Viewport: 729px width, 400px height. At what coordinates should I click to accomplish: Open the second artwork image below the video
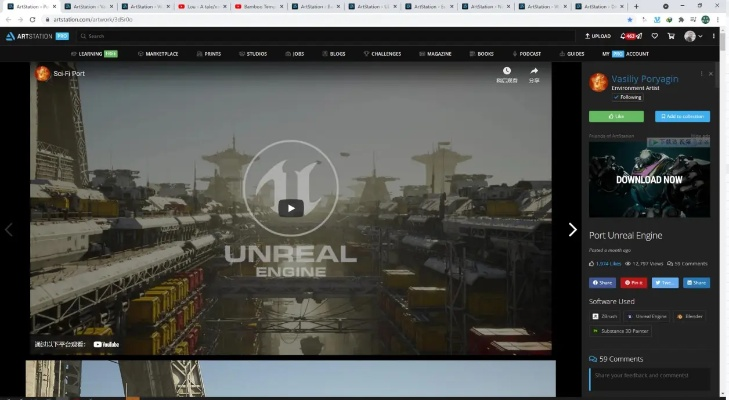291,379
